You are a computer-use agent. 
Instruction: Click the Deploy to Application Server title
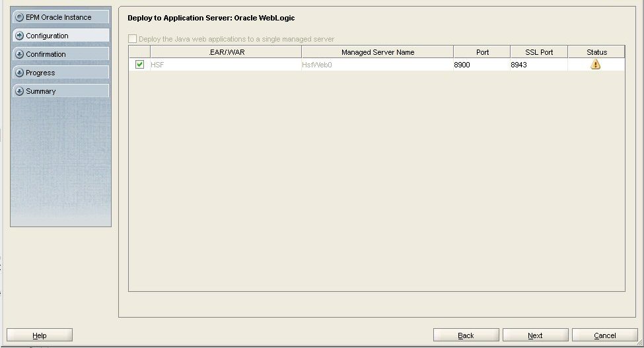pos(211,18)
